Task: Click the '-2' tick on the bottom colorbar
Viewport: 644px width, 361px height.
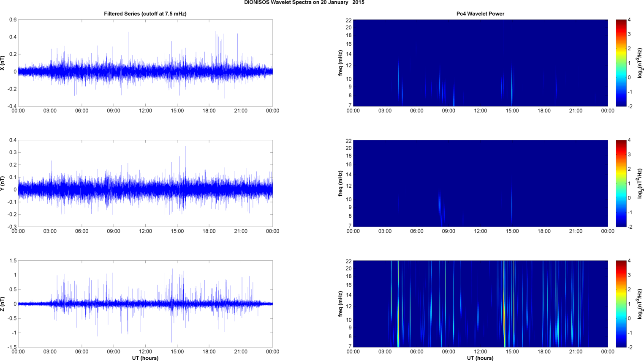Action: [630, 347]
